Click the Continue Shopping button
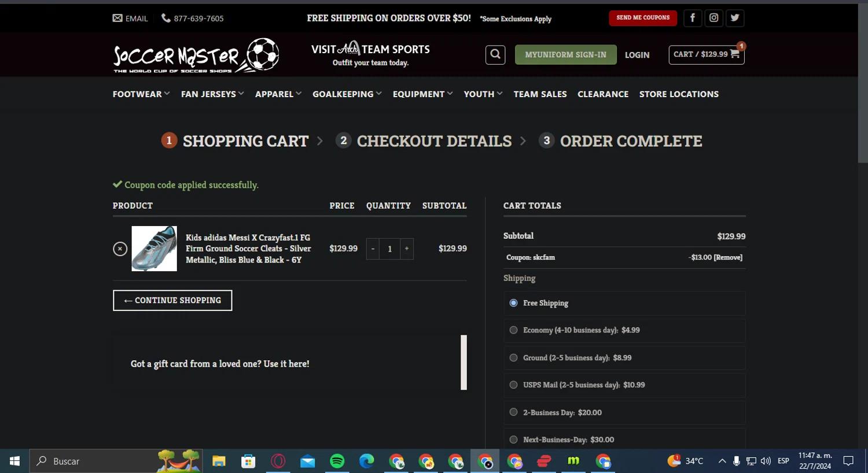The width and height of the screenshot is (868, 473). coord(172,300)
